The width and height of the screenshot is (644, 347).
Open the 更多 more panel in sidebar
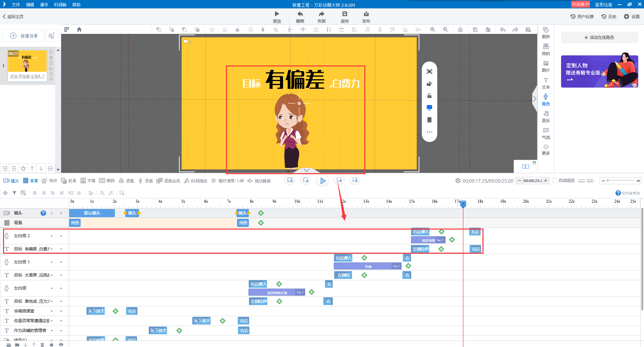(546, 150)
